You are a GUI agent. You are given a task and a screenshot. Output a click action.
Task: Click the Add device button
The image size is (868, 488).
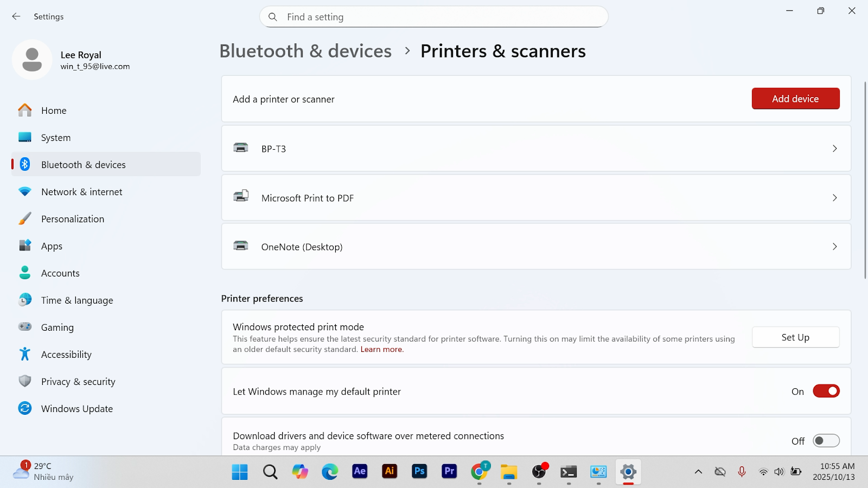click(795, 99)
